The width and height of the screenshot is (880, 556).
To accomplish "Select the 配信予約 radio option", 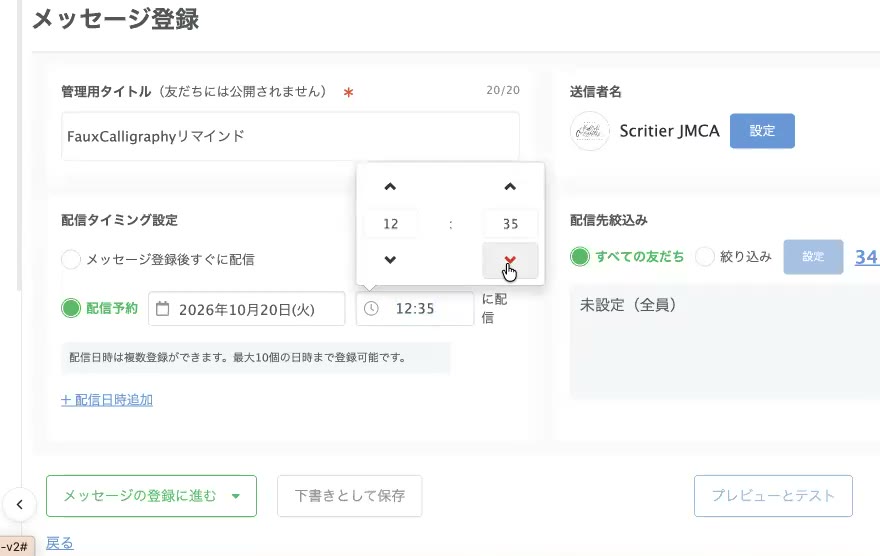I will (71, 308).
